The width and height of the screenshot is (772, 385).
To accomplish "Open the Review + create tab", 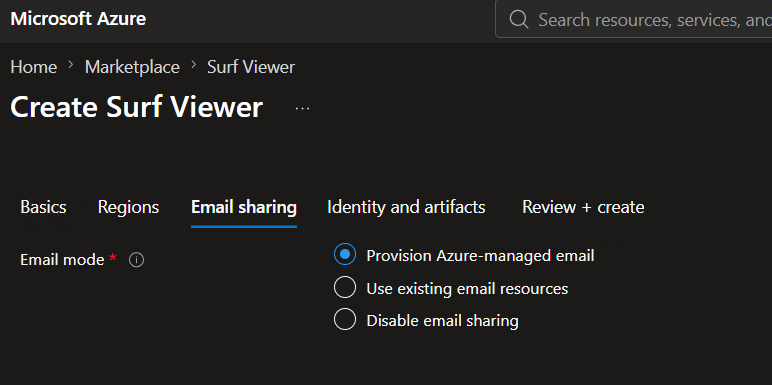I will [583, 207].
